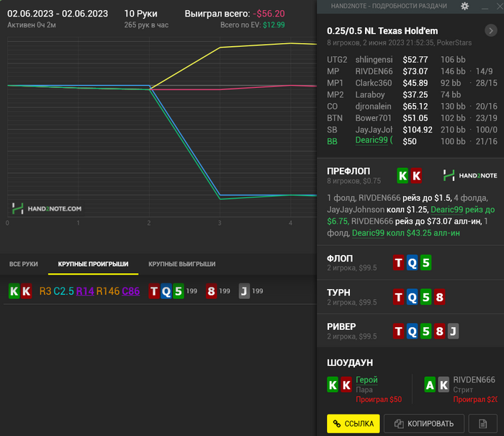Click the shlingensi player name

[x=374, y=60]
